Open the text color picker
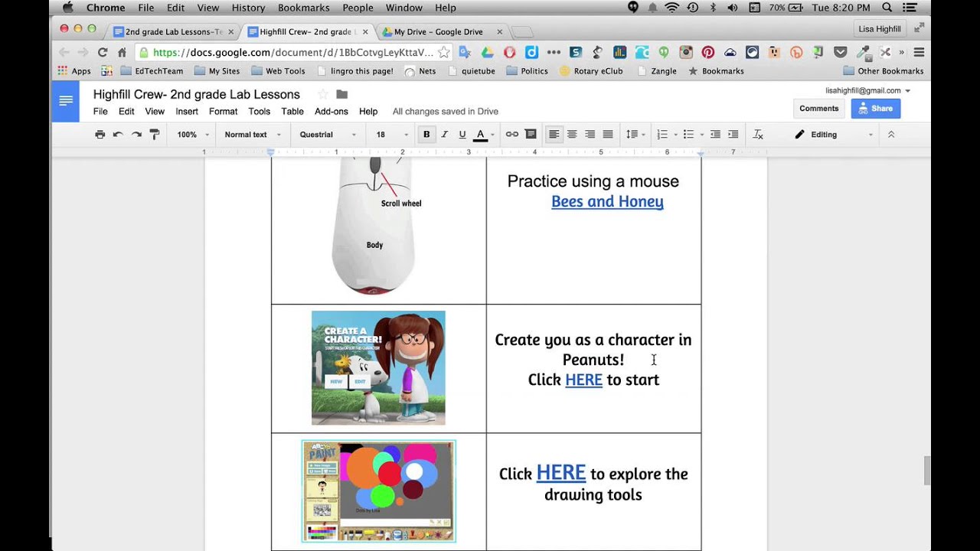The height and width of the screenshot is (551, 980). (480, 135)
